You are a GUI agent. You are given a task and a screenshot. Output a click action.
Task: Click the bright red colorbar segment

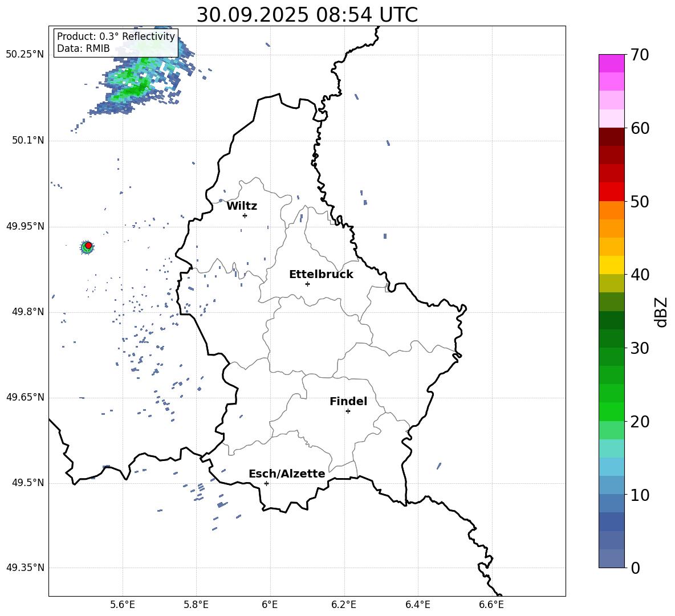point(611,192)
